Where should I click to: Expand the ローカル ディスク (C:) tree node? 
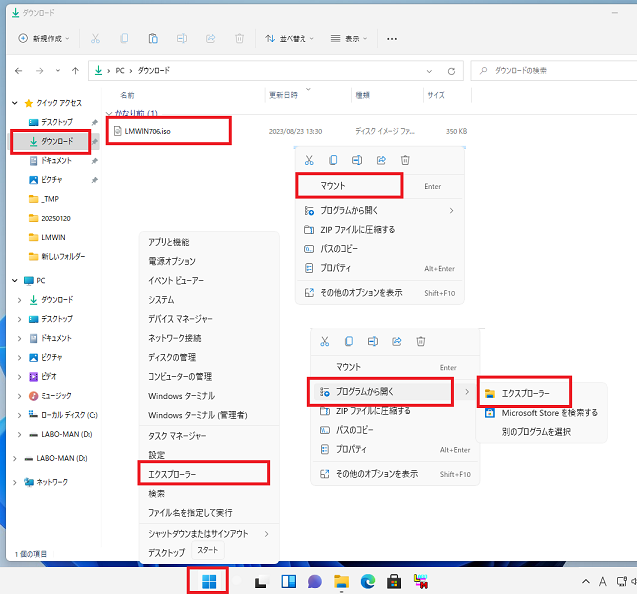tap(19, 414)
